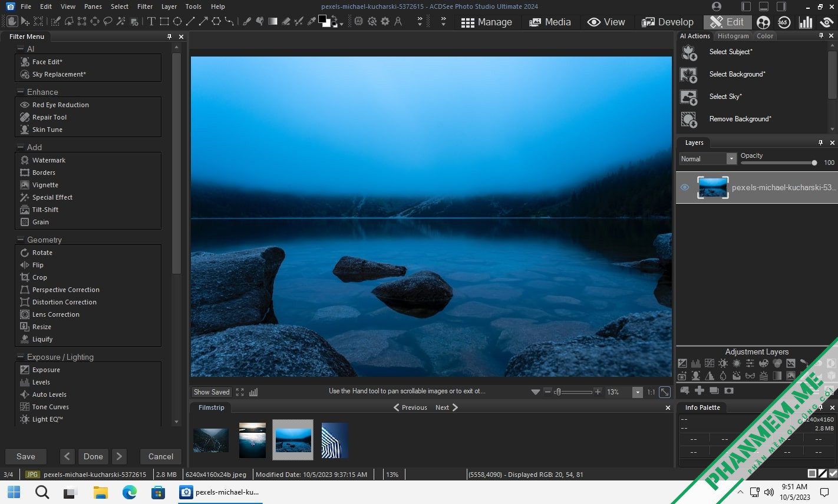
Task: Switch to Develop mode
Action: [668, 22]
